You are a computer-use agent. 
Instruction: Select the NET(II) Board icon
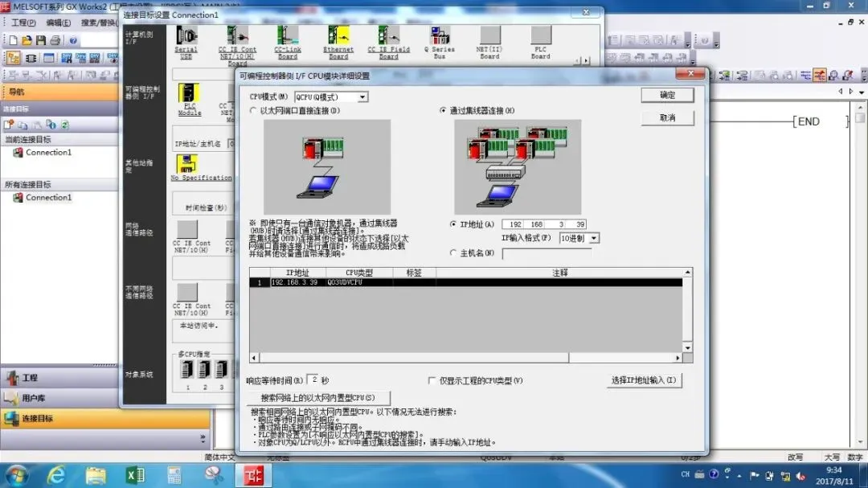[490, 36]
